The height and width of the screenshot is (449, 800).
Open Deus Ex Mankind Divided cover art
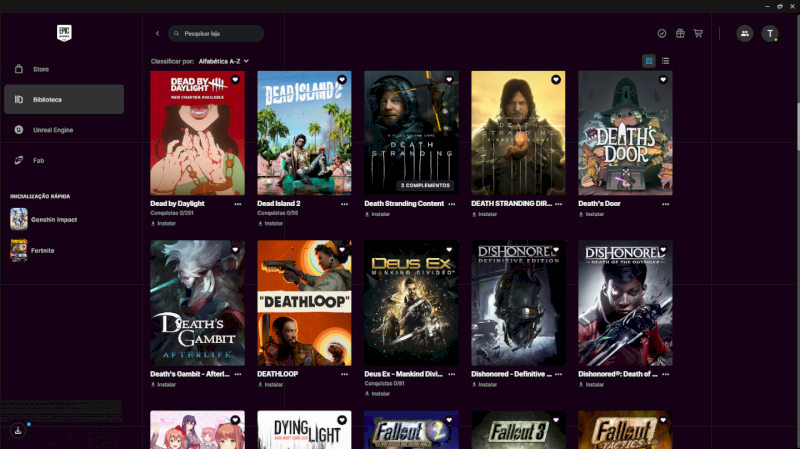pyautogui.click(x=411, y=303)
